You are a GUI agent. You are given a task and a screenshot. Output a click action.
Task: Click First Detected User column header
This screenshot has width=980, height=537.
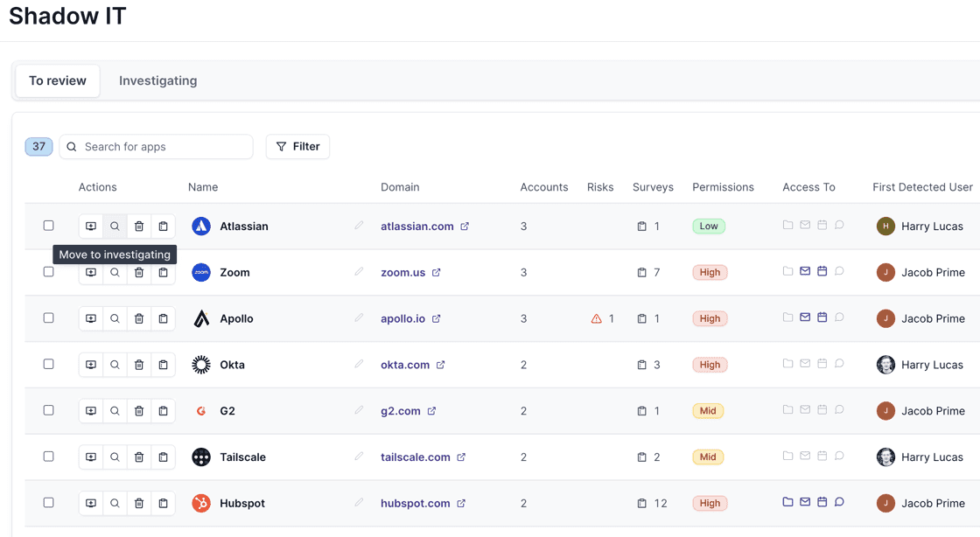(x=922, y=186)
